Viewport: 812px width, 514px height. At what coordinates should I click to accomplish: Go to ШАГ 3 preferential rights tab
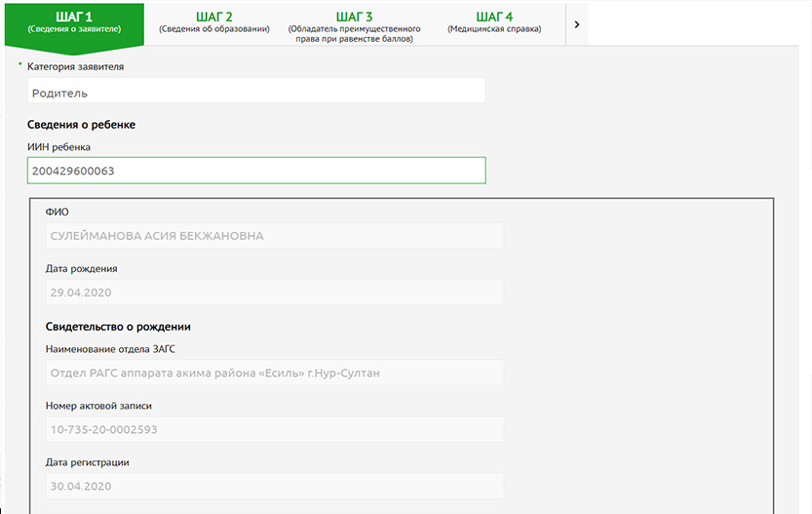tap(354, 23)
